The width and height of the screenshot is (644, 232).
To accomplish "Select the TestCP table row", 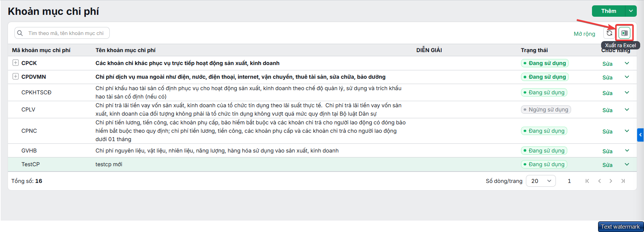I will 322,164.
